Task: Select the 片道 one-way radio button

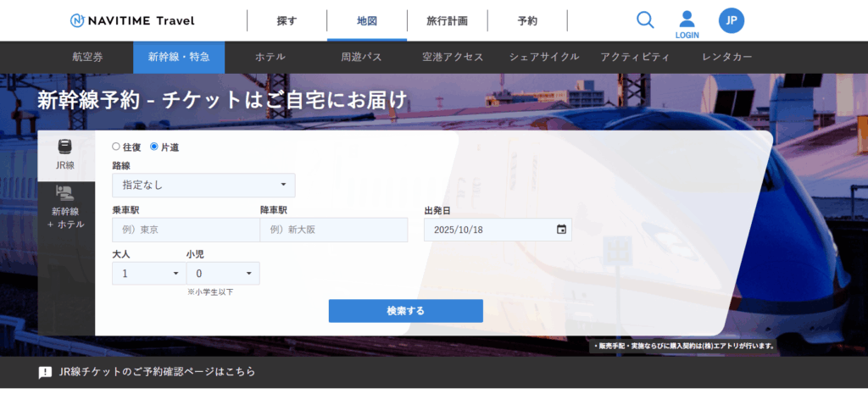Action: tap(154, 147)
